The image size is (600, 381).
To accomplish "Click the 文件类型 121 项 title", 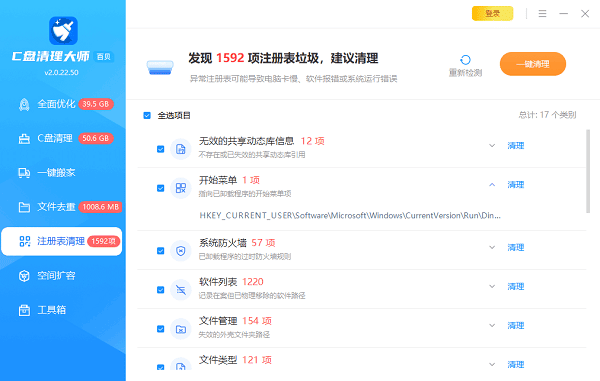I will [235, 360].
